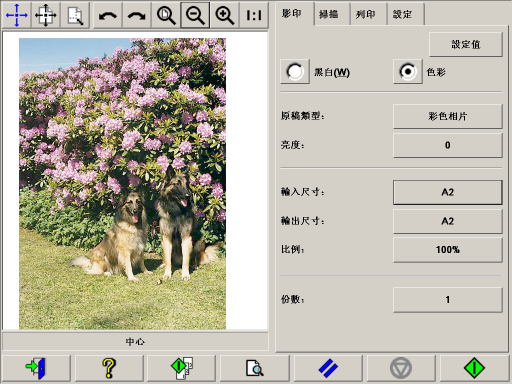Click the green diamond start copy button
Viewport: 512px width, 384px height.
pos(474,368)
